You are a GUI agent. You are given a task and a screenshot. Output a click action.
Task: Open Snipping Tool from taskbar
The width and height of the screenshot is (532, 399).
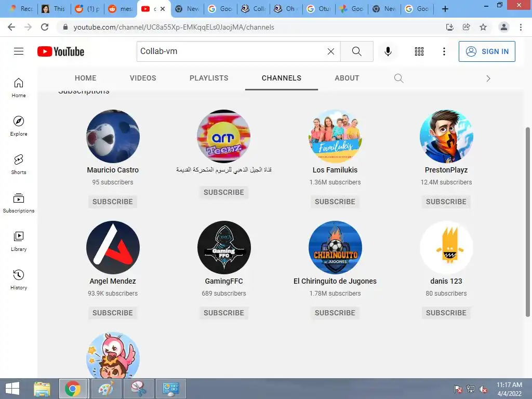pyautogui.click(x=139, y=389)
